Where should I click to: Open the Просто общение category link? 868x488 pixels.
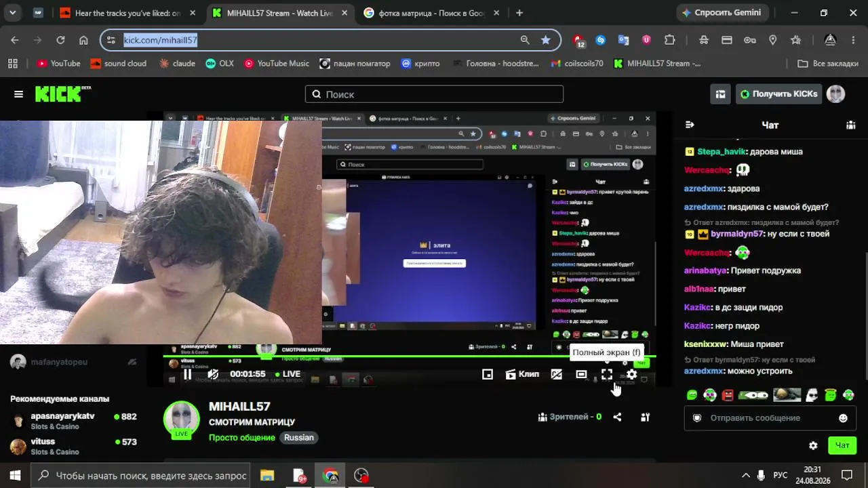pyautogui.click(x=242, y=437)
